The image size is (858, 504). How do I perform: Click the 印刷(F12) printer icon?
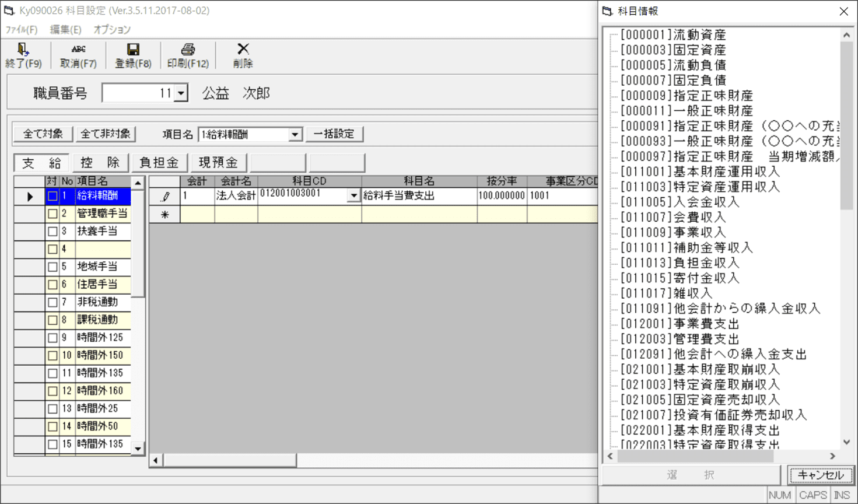pyautogui.click(x=188, y=50)
